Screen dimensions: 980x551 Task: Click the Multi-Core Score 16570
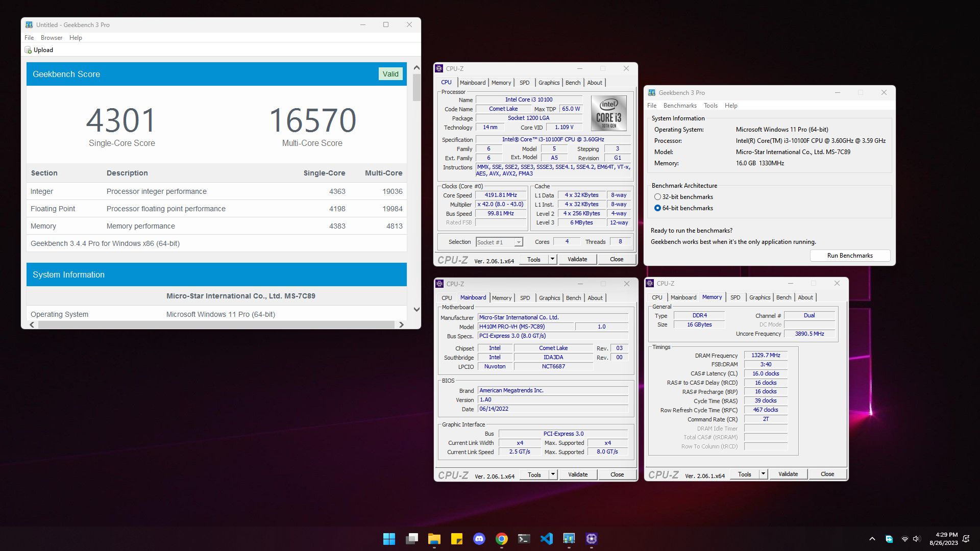coord(312,120)
